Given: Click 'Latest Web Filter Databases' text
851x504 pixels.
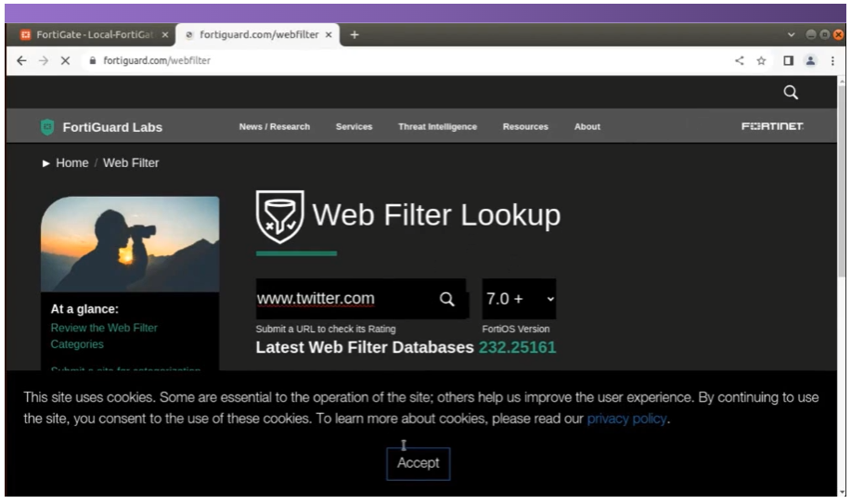Looking at the screenshot, I should [x=365, y=347].
